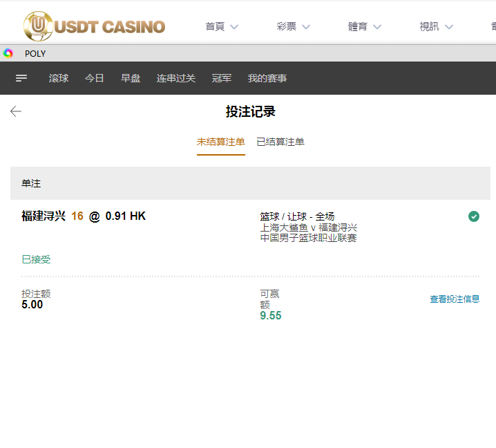Click the orange handicap value 16

coord(77,216)
